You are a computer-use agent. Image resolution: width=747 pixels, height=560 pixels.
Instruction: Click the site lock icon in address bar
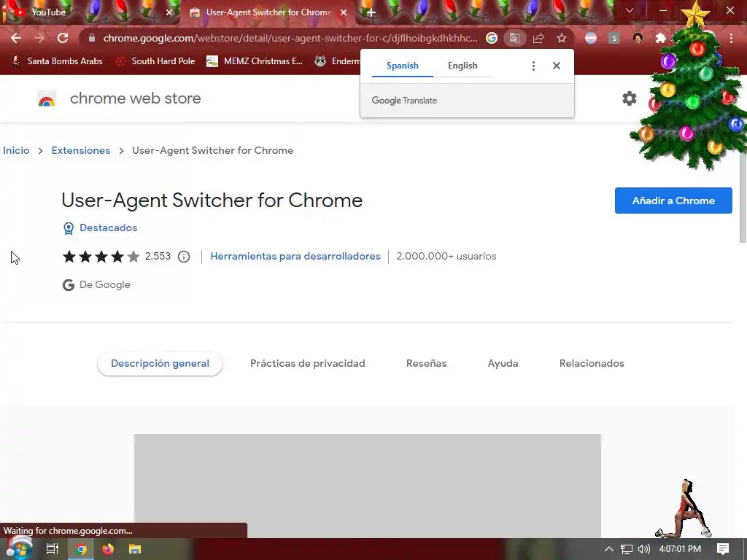pos(92,38)
